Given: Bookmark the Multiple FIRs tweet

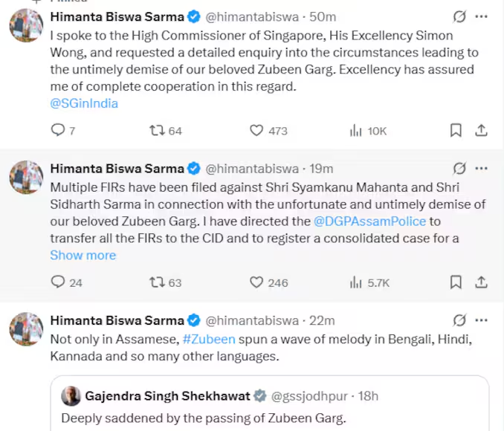Looking at the screenshot, I should (456, 282).
